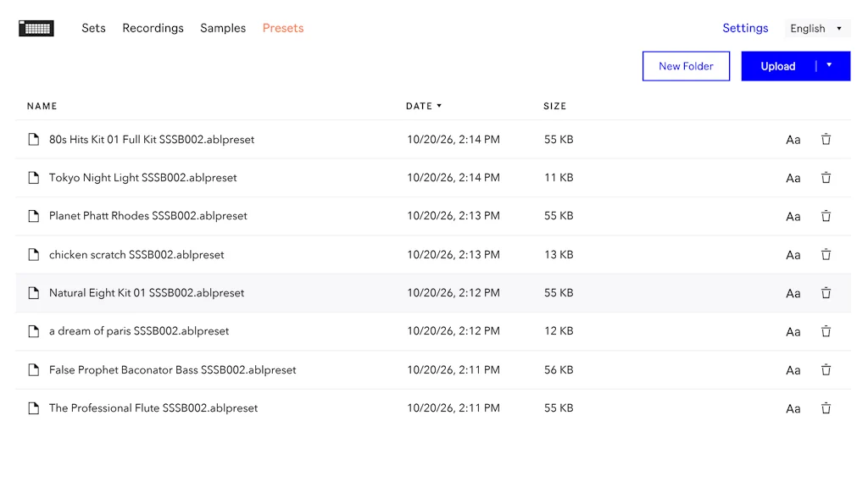Image resolution: width=868 pixels, height=482 pixels.
Task: Rename False Prophet Baconator Bass via Aa icon
Action: (x=793, y=370)
